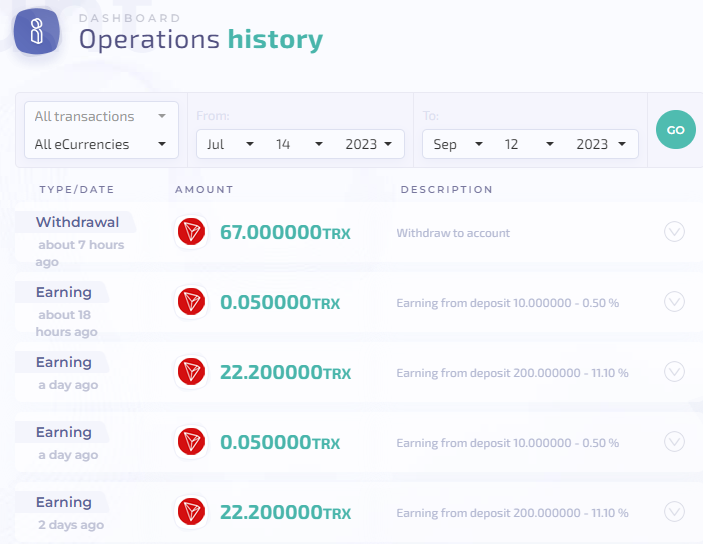This screenshot has width=703, height=544.
Task: Click TRX coin icon in Withdrawal row
Action: 191,232
